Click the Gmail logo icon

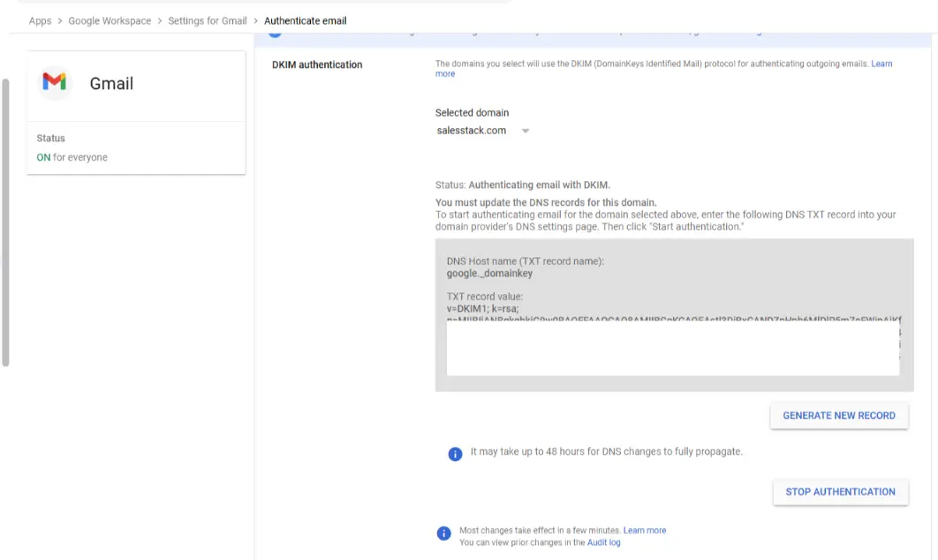click(55, 82)
